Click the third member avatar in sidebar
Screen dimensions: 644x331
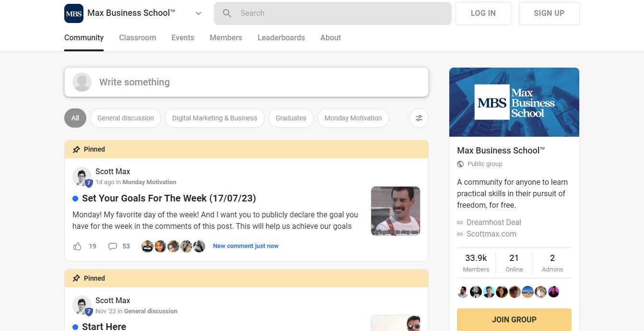[x=489, y=292]
